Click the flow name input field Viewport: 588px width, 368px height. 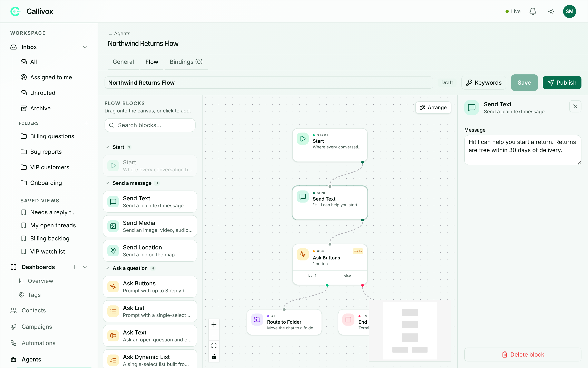[x=268, y=83]
